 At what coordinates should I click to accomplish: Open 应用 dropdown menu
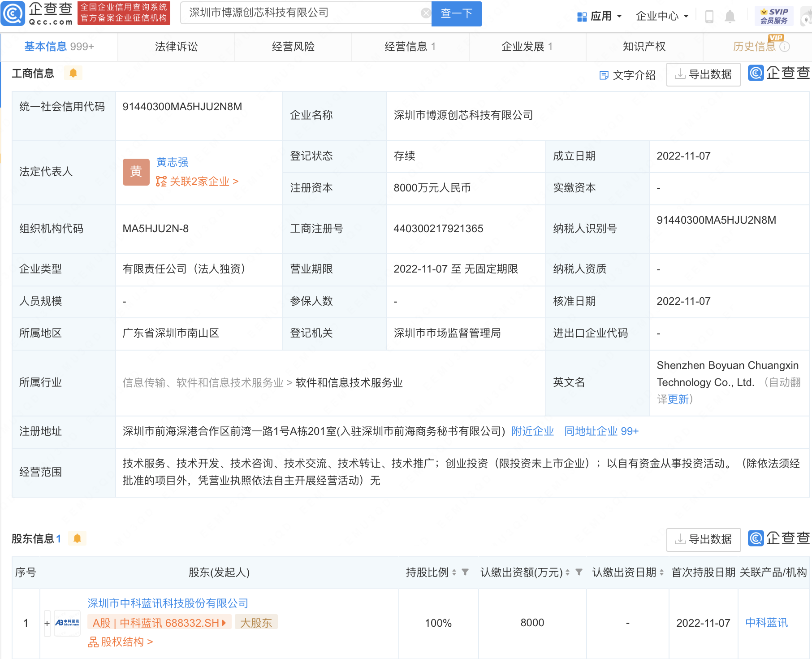point(600,17)
